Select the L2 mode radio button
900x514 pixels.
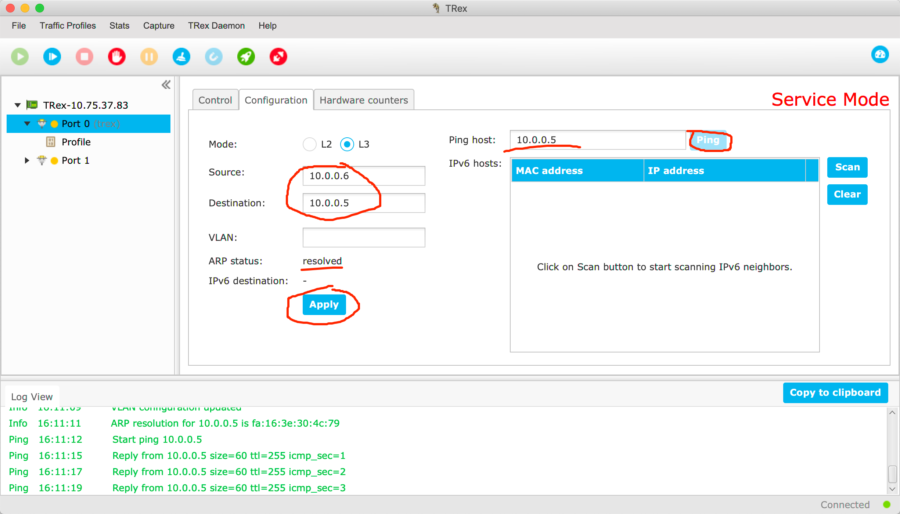point(309,144)
